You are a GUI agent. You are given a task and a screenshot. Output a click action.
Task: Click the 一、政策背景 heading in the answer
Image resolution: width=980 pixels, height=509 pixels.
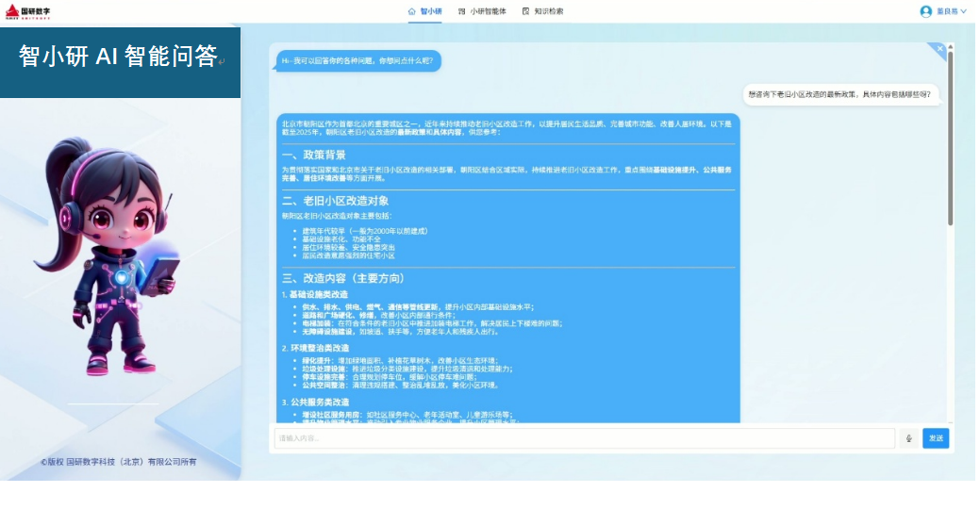[314, 155]
